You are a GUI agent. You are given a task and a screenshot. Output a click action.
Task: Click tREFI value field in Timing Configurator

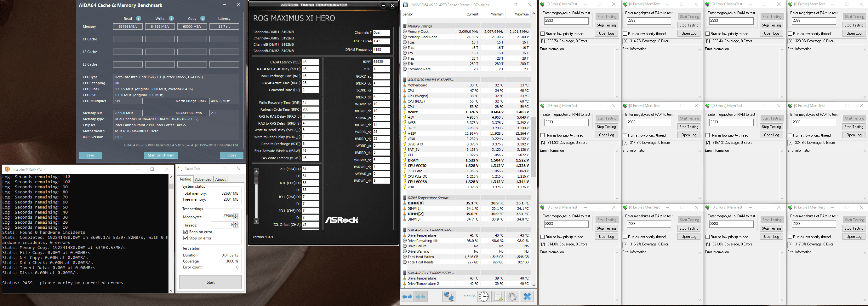(381, 62)
